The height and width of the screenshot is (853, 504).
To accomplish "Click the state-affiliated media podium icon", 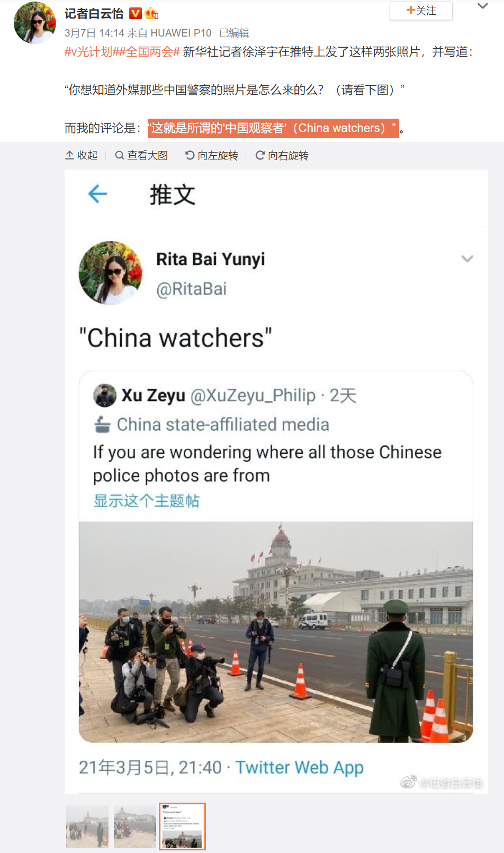I will pyautogui.click(x=102, y=424).
